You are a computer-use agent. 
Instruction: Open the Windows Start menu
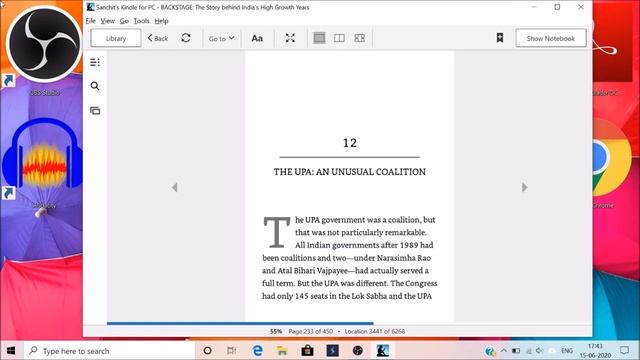(11, 351)
